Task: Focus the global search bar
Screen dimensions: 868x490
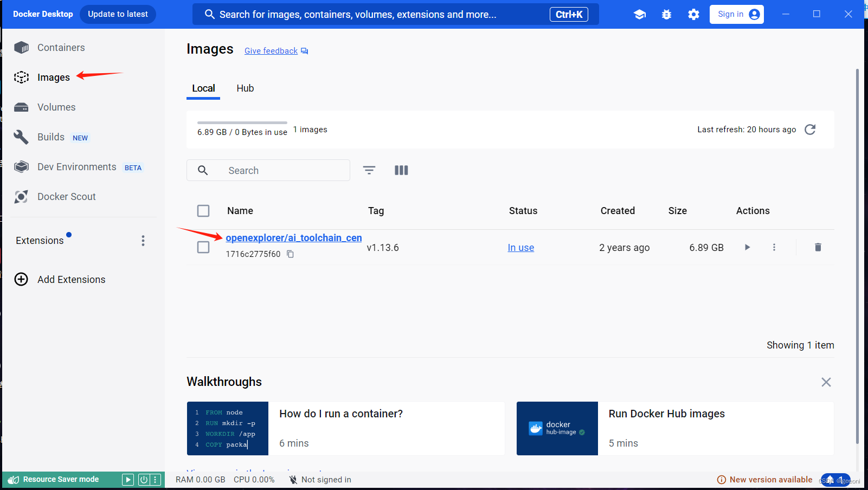Action: 396,14
